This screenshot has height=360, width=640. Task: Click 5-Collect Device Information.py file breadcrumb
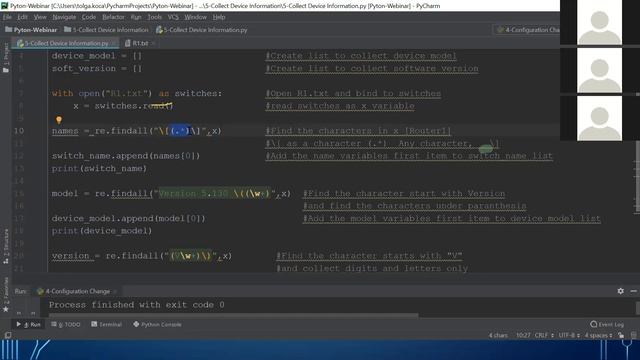point(202,30)
